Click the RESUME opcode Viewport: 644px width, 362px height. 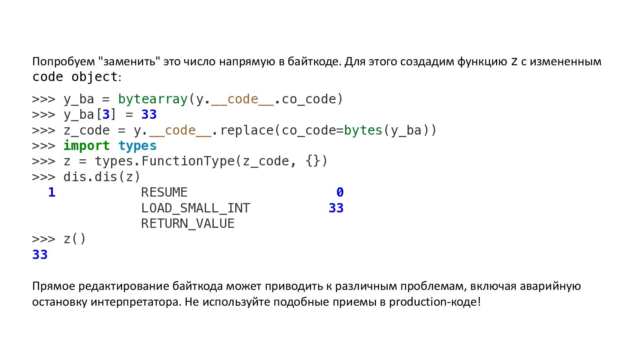[164, 192]
